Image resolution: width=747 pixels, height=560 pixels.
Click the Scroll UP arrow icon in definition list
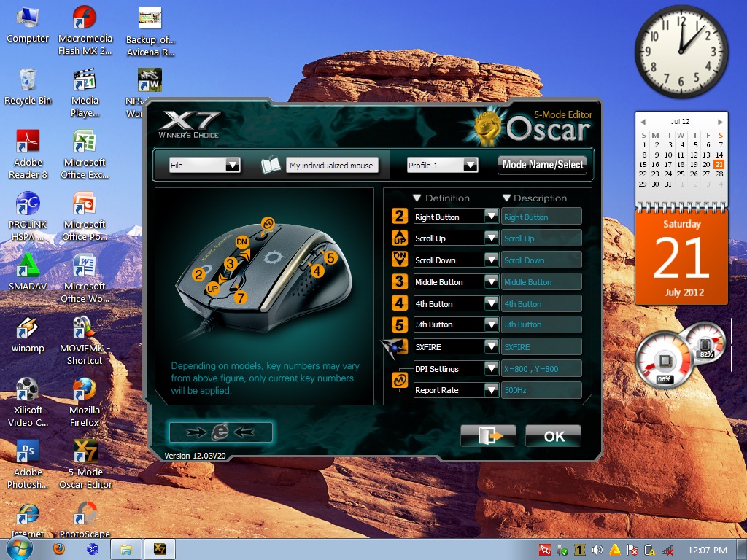(x=400, y=238)
